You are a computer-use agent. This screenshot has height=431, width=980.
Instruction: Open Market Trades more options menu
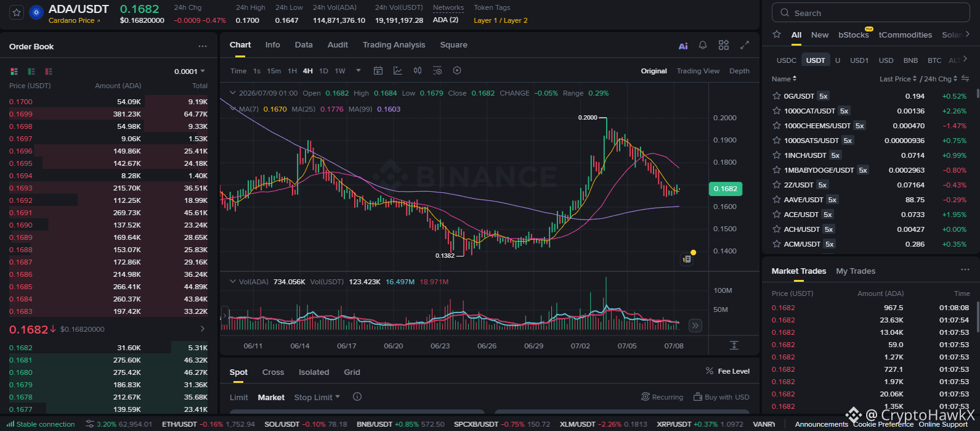pyautogui.click(x=965, y=270)
